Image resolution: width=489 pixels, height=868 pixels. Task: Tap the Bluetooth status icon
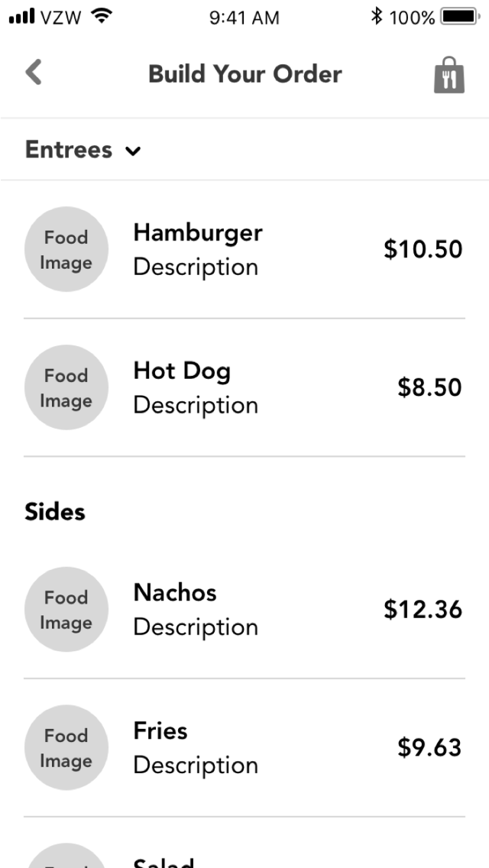pos(376,16)
